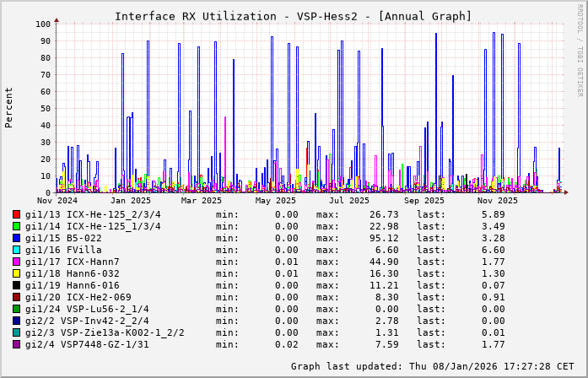Click the green gi1/14 legend color box
588x378 pixels.
pos(17,226)
